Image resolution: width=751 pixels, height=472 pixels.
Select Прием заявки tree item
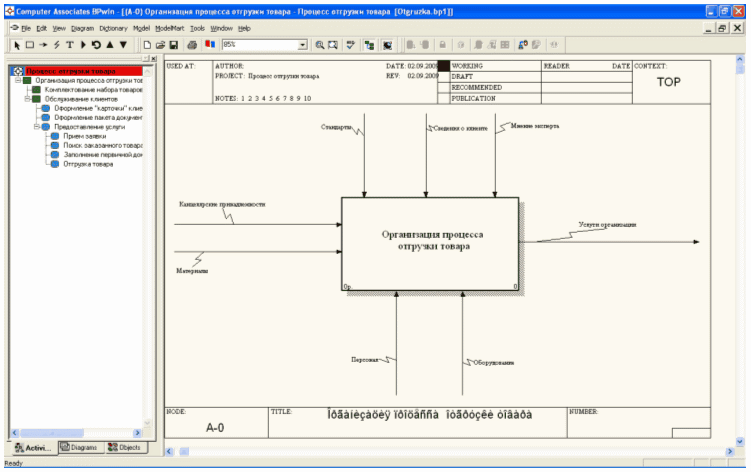(x=85, y=136)
